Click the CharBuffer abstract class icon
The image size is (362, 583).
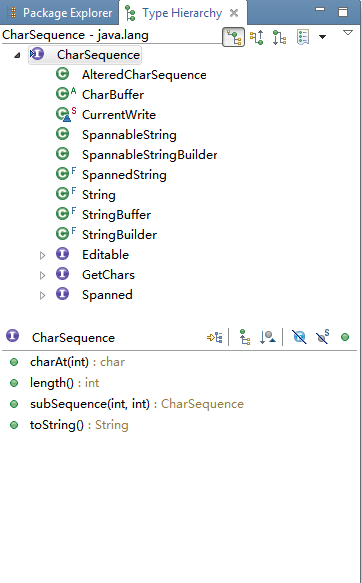[66, 93]
